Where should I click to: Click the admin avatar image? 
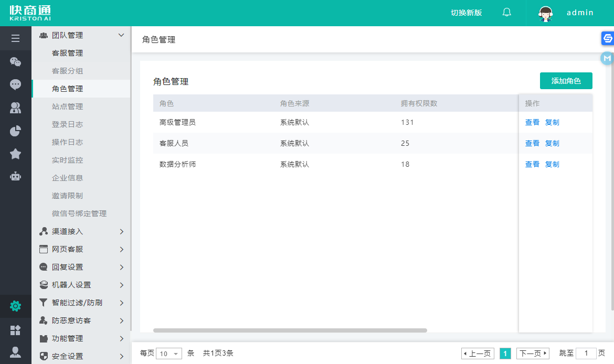(546, 13)
